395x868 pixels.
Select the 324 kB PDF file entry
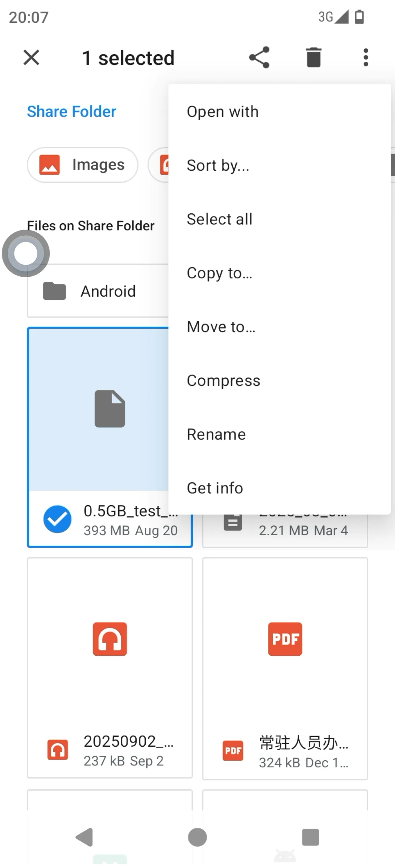(x=285, y=669)
